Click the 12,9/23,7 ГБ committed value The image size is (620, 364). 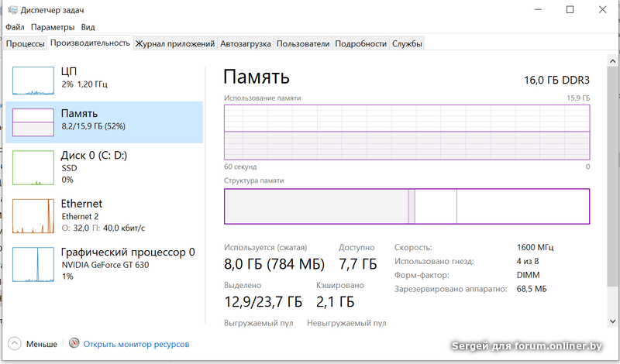(x=263, y=302)
